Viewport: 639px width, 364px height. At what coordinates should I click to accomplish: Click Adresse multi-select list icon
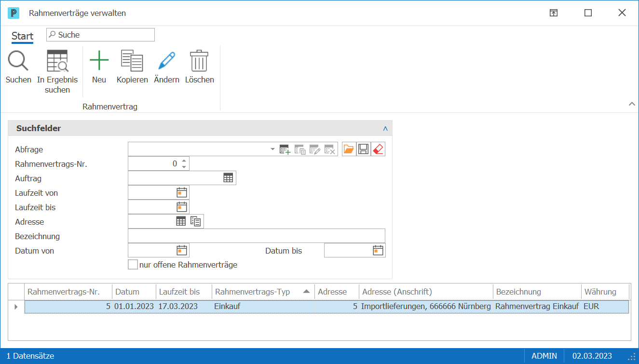196,221
